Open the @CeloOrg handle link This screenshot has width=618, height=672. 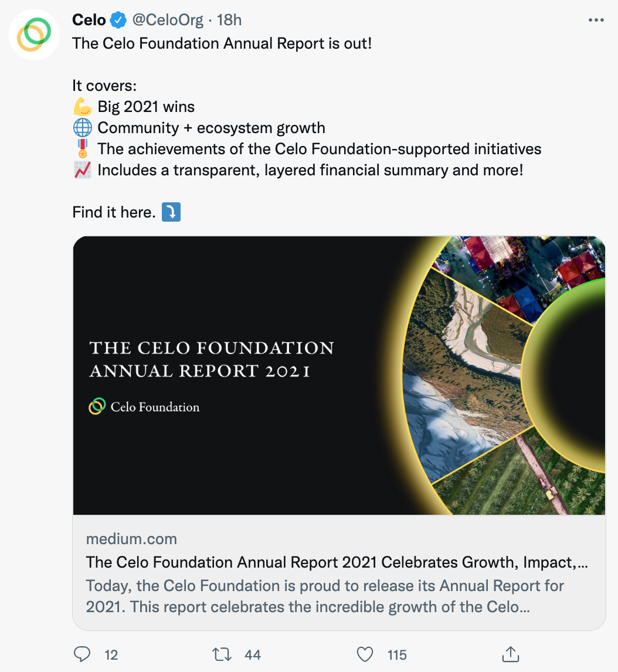click(x=168, y=21)
